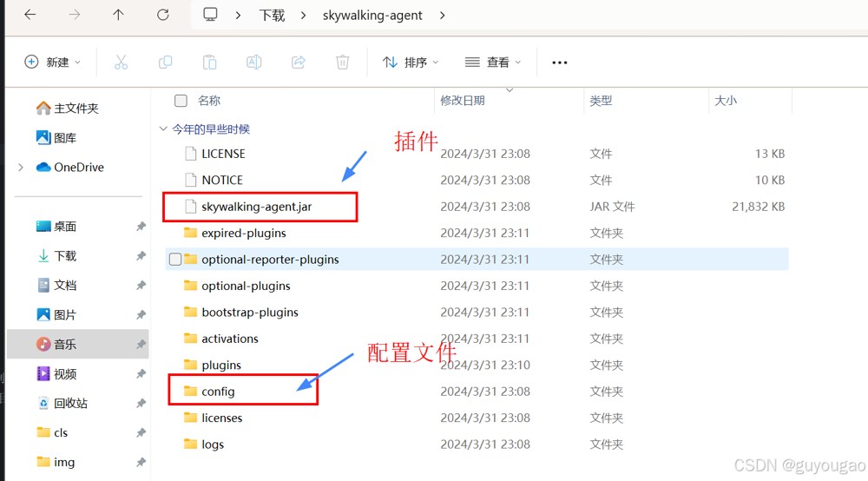Click the pin icon next to 视频

click(x=141, y=373)
